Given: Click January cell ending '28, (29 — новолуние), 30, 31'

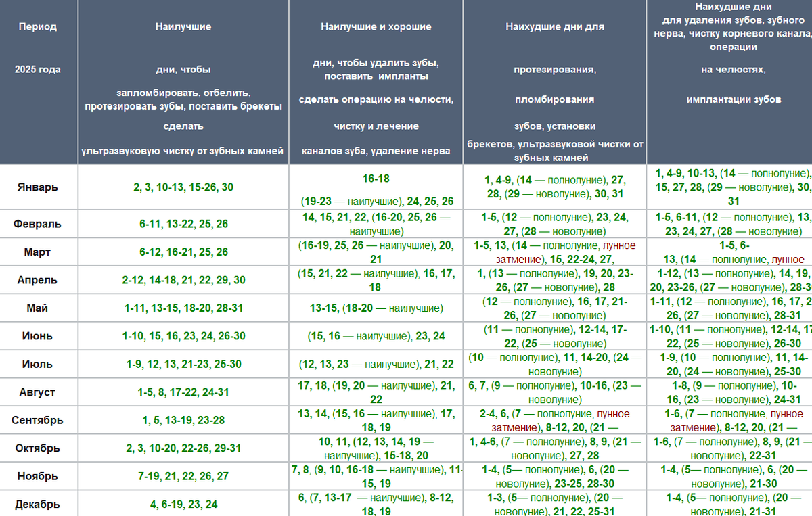Looking at the screenshot, I should coord(554,187).
